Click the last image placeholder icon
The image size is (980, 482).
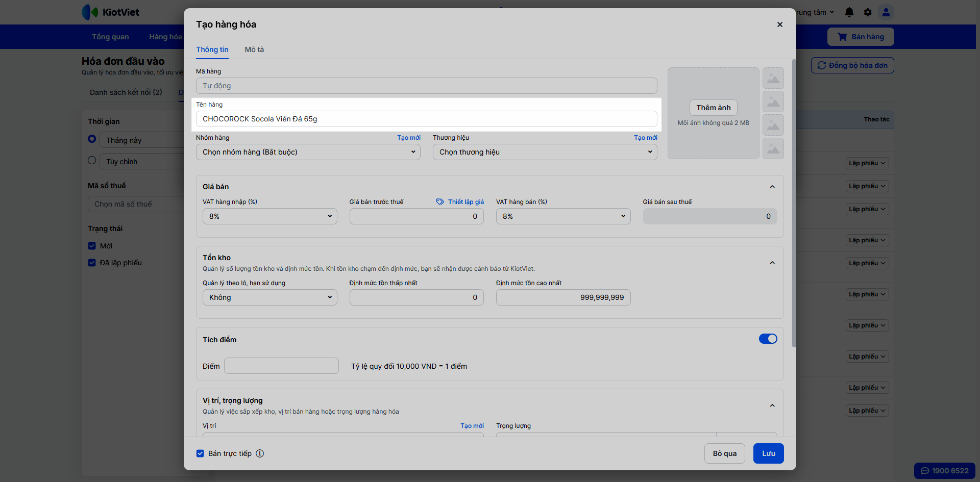point(773,149)
